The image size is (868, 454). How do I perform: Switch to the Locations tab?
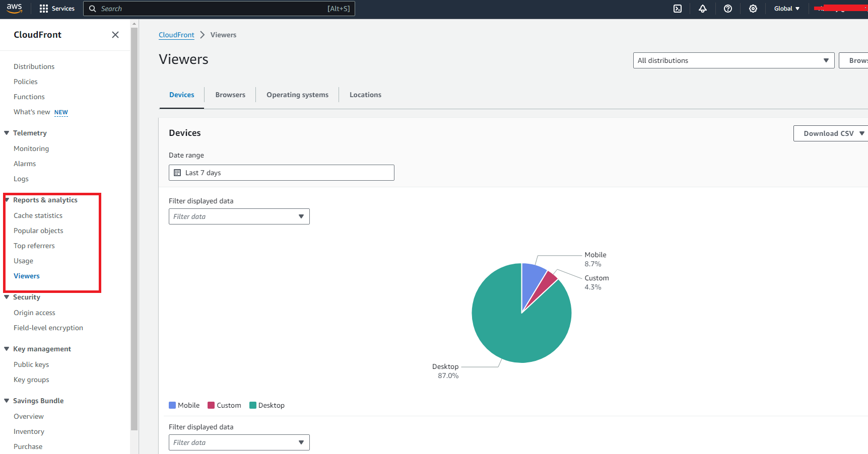click(365, 95)
